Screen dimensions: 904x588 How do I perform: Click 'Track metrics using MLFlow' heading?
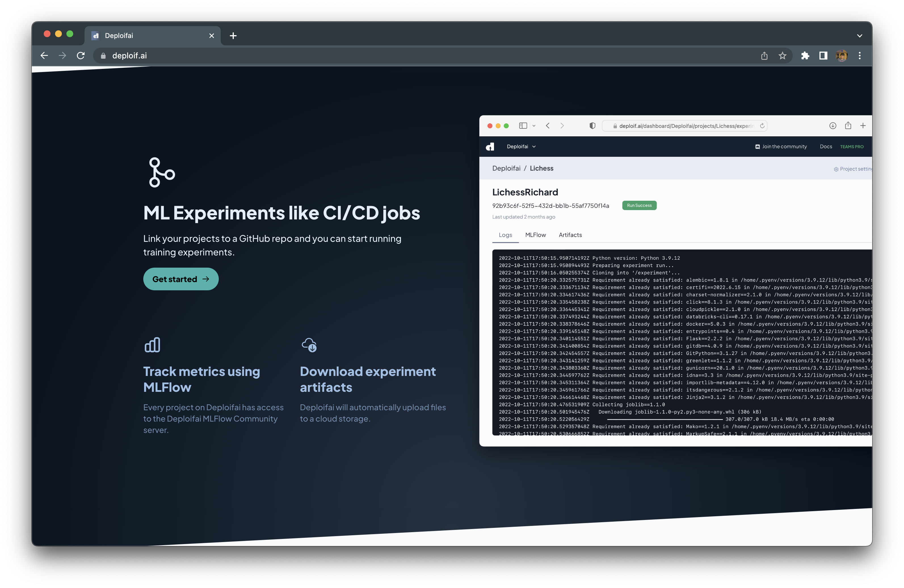[202, 379]
